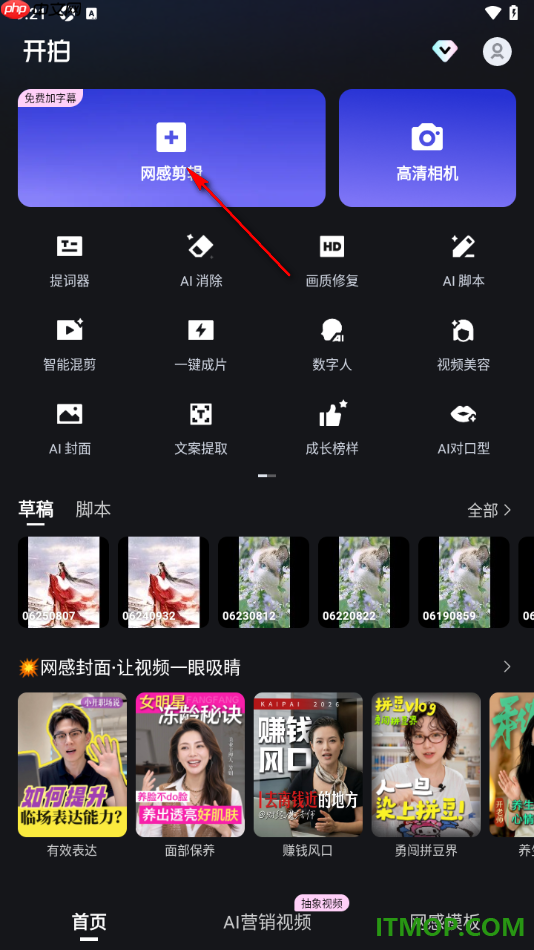Tap the 抽象视频 badge
Image resolution: width=534 pixels, height=950 pixels.
click(x=322, y=903)
